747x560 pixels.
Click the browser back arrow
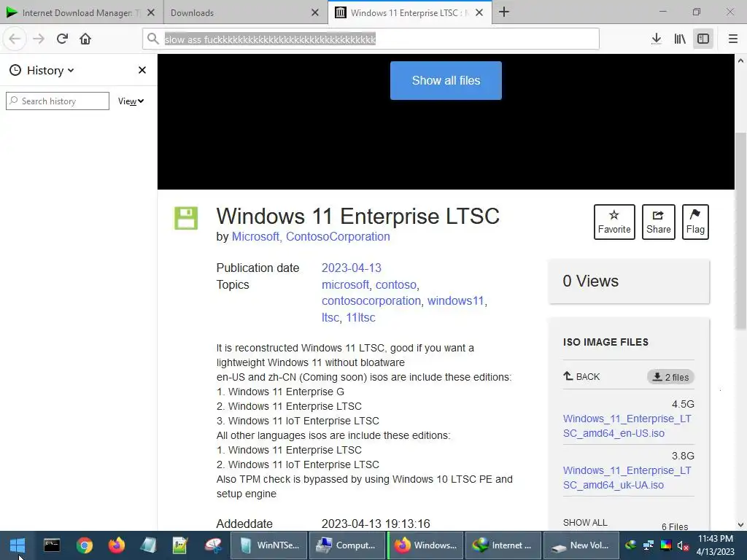click(x=15, y=39)
